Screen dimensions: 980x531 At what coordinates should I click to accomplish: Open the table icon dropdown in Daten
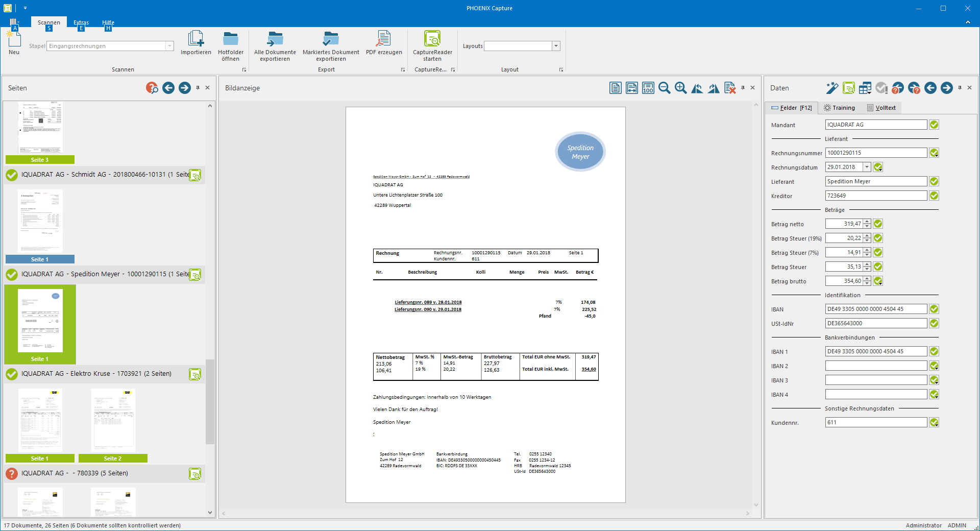[x=865, y=88]
